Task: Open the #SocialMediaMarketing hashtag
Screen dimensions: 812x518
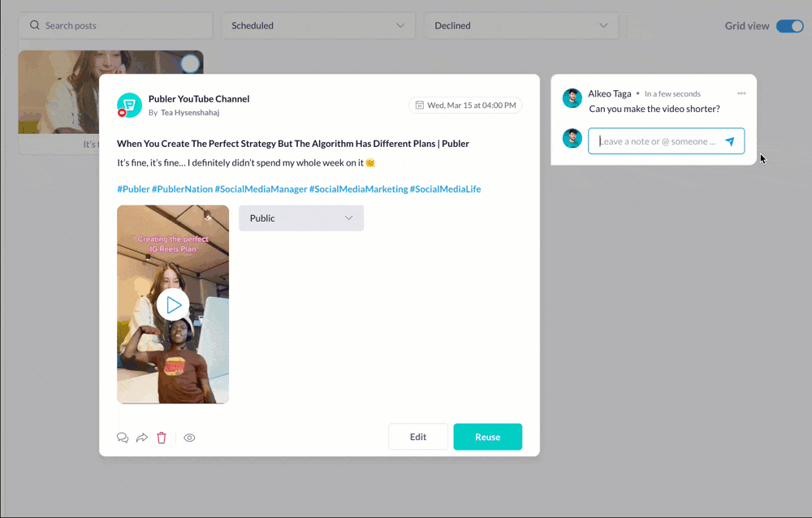Action: (358, 189)
